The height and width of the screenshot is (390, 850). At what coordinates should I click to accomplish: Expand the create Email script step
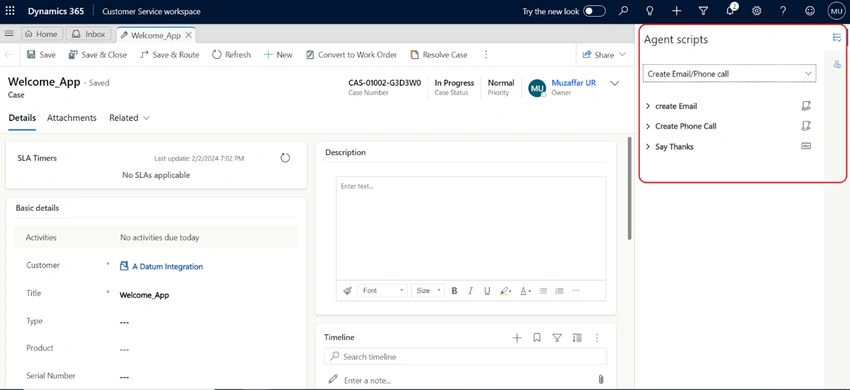[x=648, y=106]
